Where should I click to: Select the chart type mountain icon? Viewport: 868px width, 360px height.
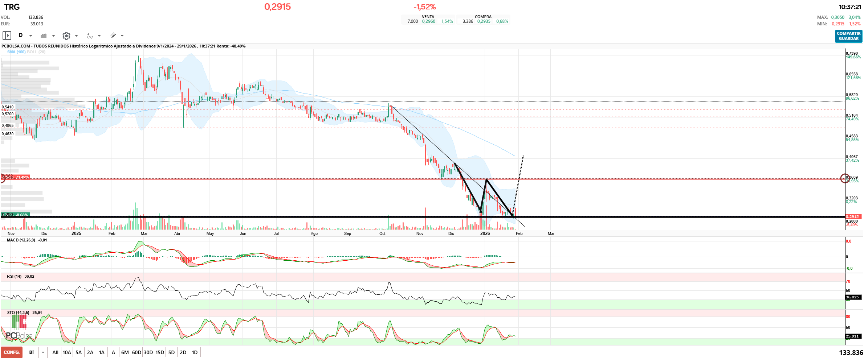(x=44, y=36)
